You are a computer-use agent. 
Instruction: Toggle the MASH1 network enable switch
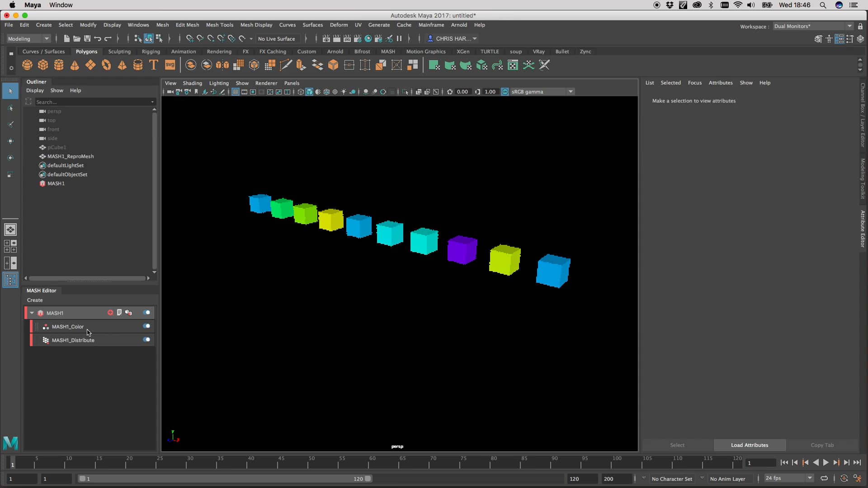[146, 313]
